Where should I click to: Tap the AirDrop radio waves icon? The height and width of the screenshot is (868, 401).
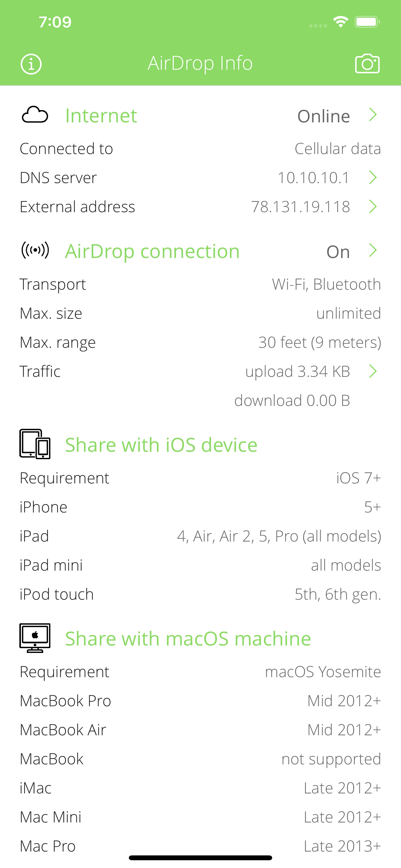tap(35, 250)
